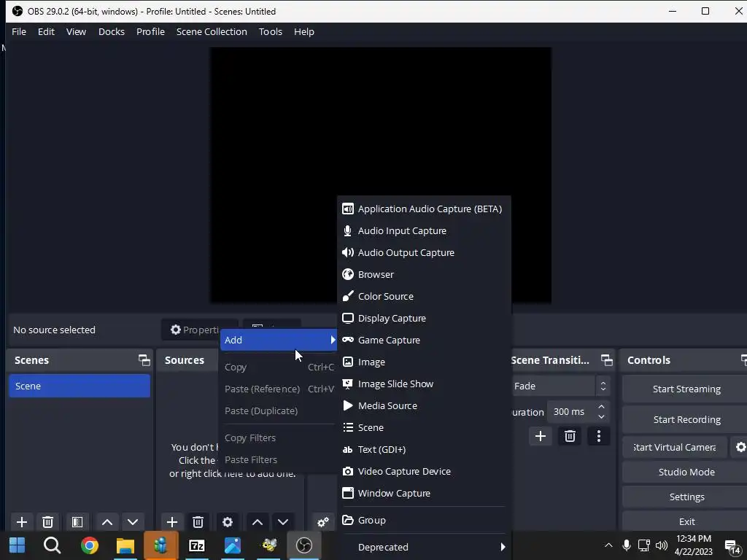747x560 pixels.
Task: Add a new scene with plus icon
Action: (x=22, y=522)
